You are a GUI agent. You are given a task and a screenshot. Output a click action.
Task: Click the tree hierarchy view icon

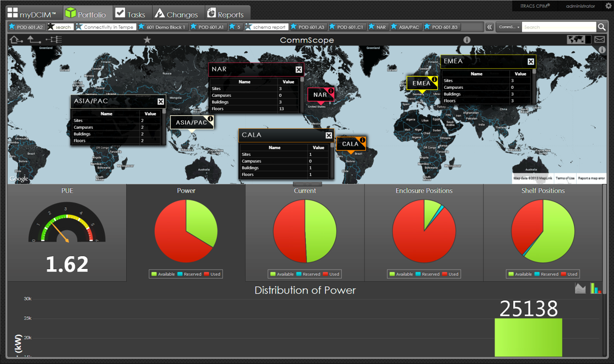click(54, 40)
